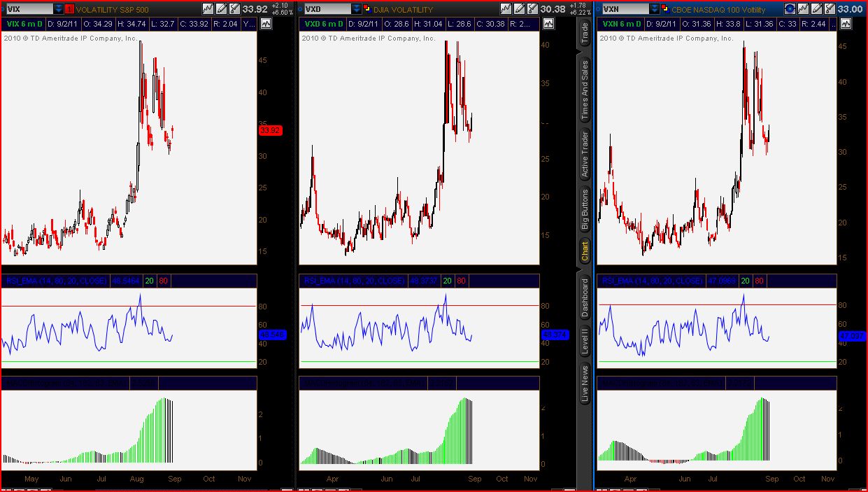Click green 20 oversold value in VIX RSI header
The height and width of the screenshot is (492, 868).
[150, 281]
